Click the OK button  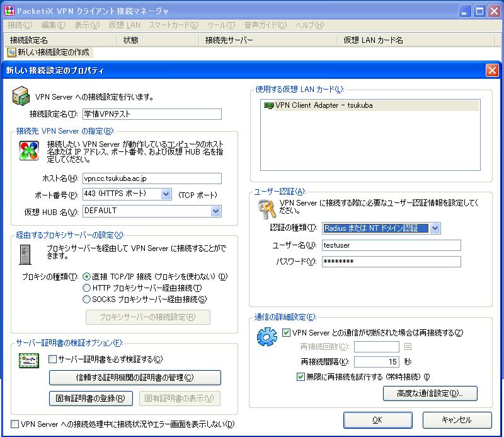pyautogui.click(x=377, y=420)
